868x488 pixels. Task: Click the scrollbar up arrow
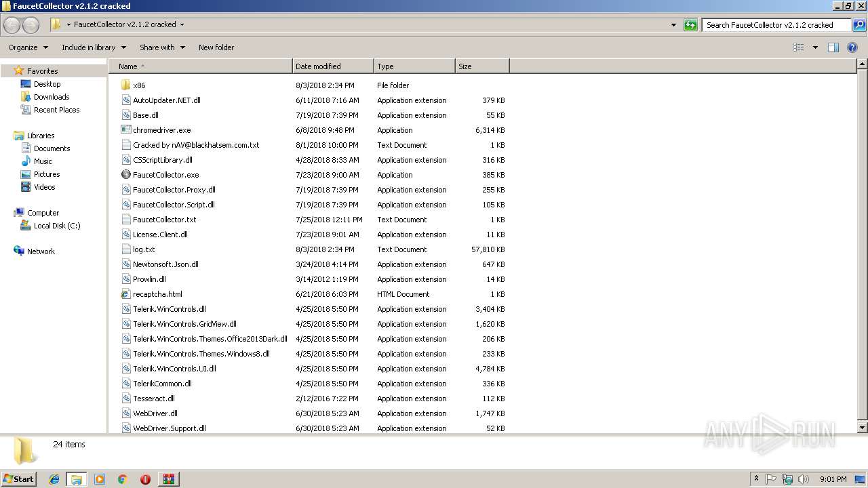click(862, 65)
